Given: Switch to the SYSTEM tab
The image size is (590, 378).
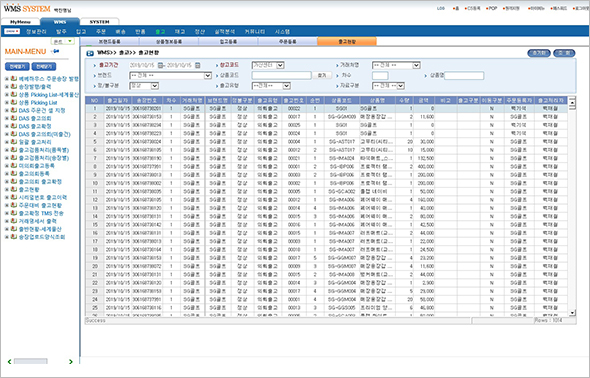Looking at the screenshot, I should (99, 22).
